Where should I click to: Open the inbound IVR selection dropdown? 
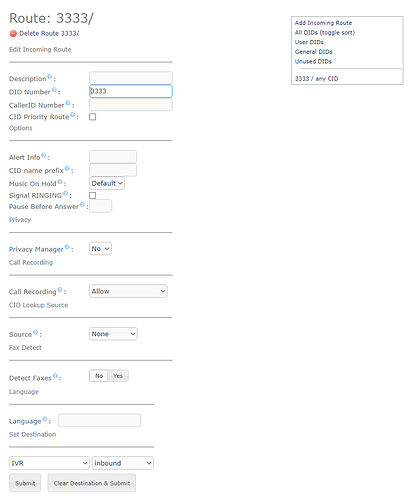123,463
